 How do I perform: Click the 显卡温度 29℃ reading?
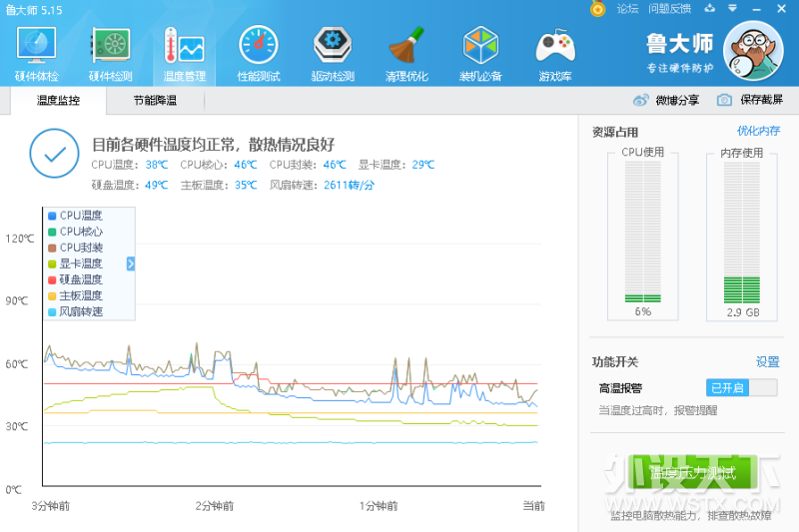coord(397,165)
